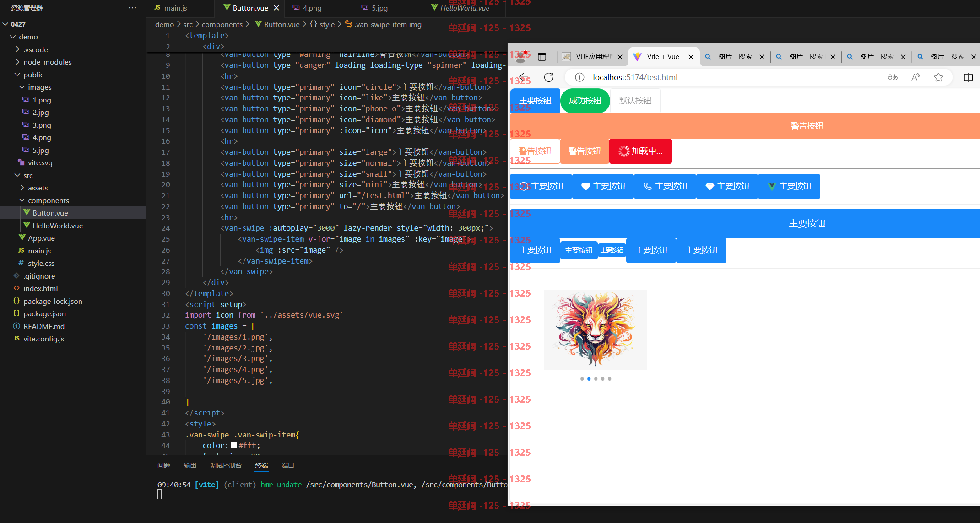The width and height of the screenshot is (980, 523).
Task: Add page to favorites star icon
Action: pyautogui.click(x=938, y=77)
